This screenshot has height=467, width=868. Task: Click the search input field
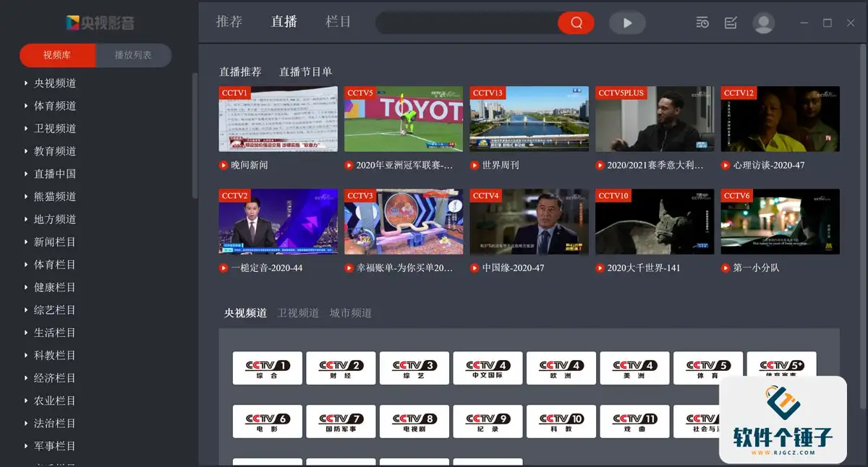(x=467, y=22)
